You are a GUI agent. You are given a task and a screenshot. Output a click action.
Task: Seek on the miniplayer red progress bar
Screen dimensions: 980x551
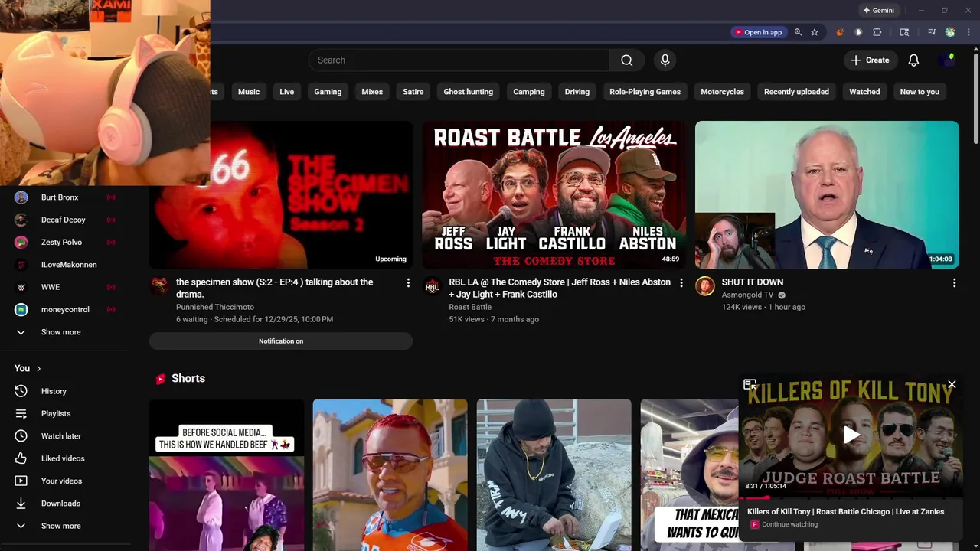851,497
